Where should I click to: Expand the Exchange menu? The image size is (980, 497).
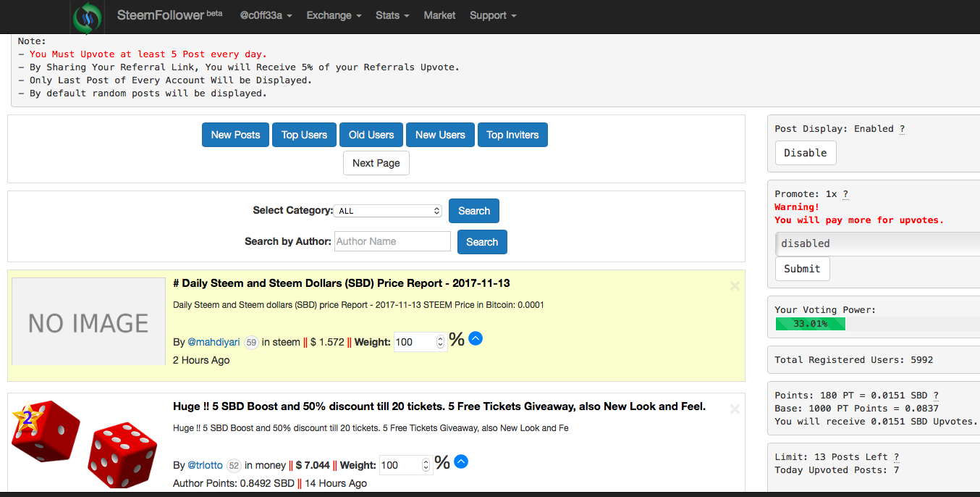334,15
